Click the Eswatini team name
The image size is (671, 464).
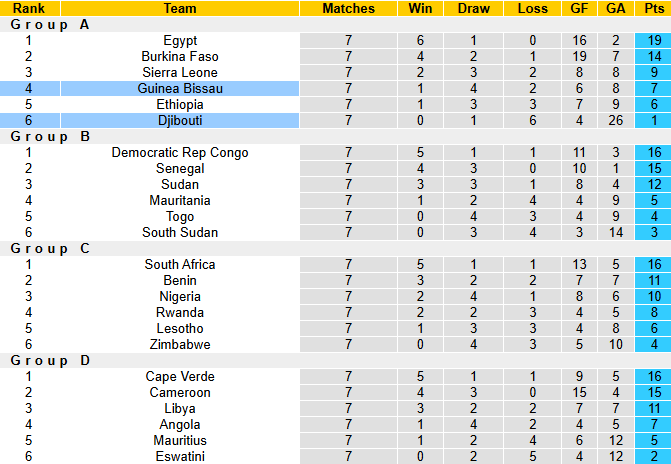pos(180,457)
